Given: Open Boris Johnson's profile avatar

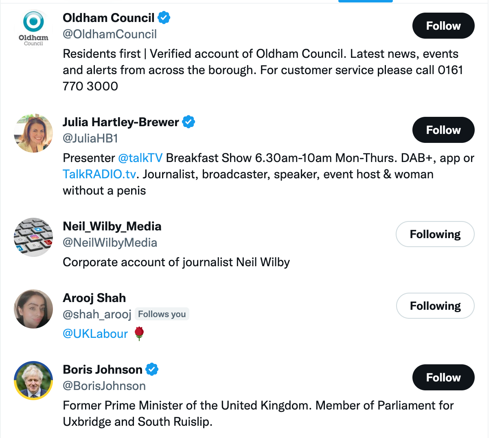Looking at the screenshot, I should click(33, 381).
